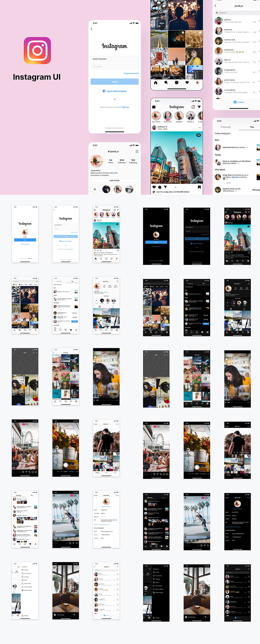Open the wheat field photo in explore grid

[194, 39]
